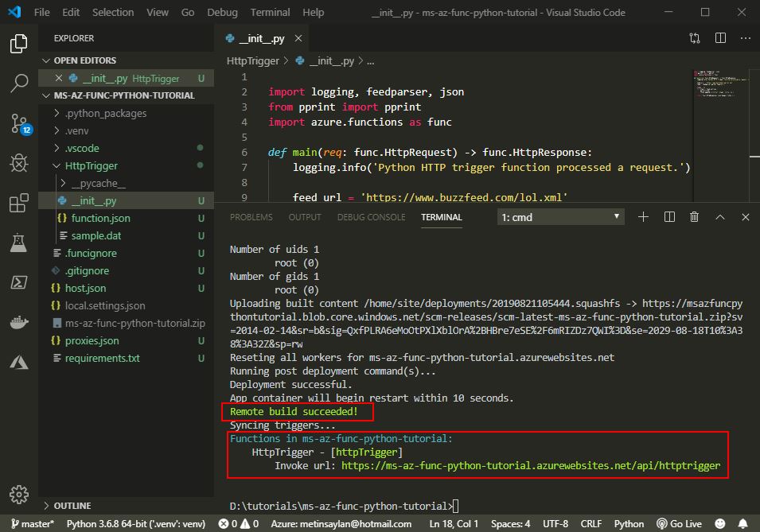Open the Debug view bug icon
Viewport: 760px width, 532px height.
(19, 163)
